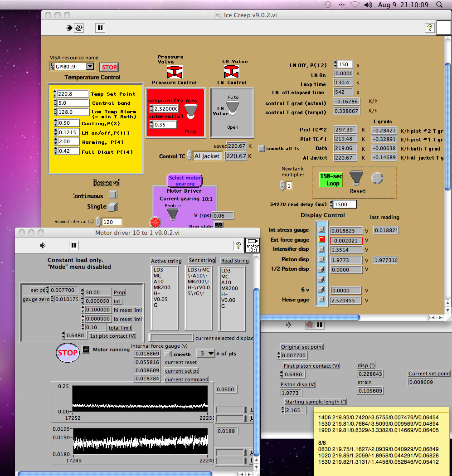The image size is (452, 476).
Task: Check the 'smooth all Ts' box
Action: point(261,148)
